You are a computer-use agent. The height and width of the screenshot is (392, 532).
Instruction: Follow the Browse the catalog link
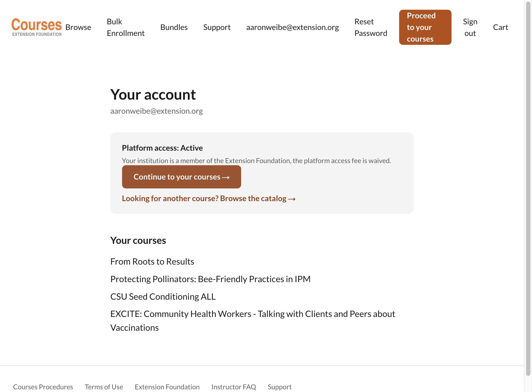[x=209, y=198]
